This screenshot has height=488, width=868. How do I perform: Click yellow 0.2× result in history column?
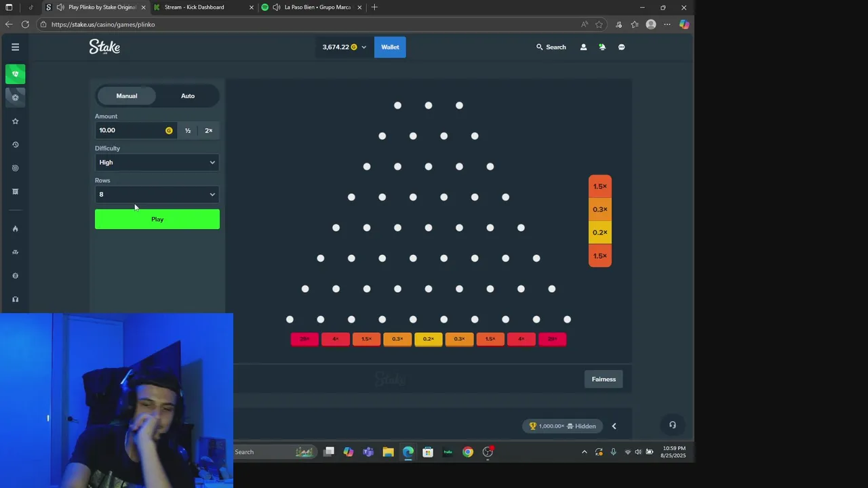[x=600, y=232]
